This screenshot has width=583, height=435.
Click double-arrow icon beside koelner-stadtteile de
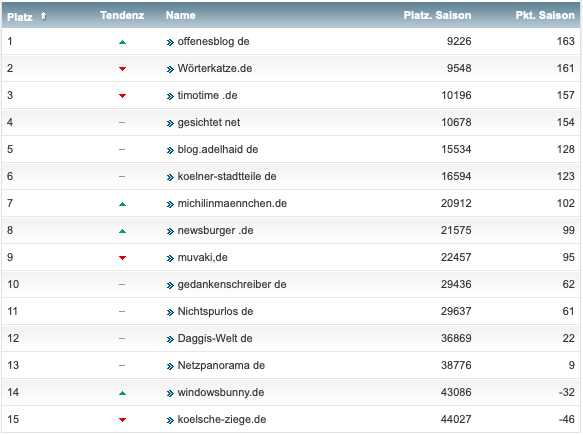170,177
